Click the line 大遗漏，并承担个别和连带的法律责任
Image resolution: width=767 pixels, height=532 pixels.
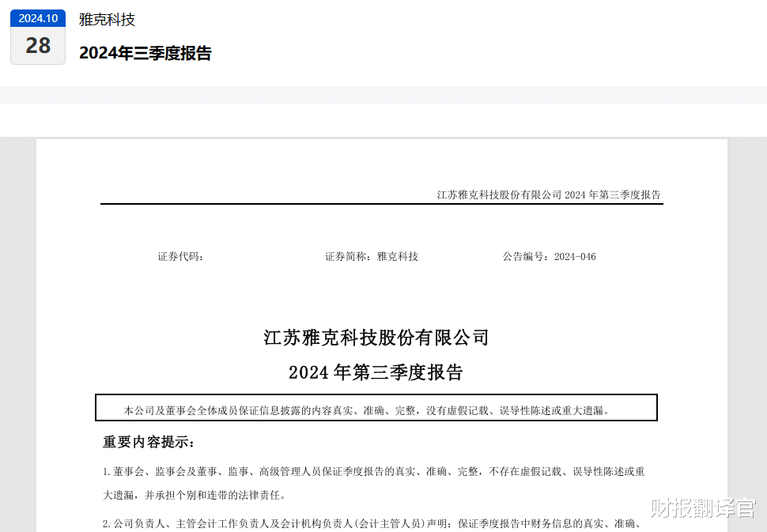coord(195,495)
